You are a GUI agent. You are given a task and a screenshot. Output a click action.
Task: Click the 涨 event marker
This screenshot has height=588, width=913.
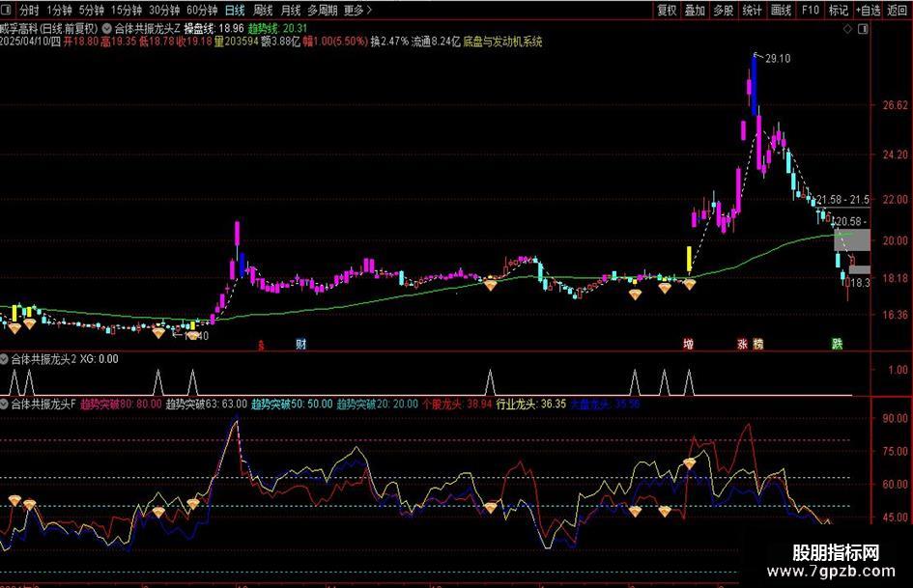tap(742, 344)
